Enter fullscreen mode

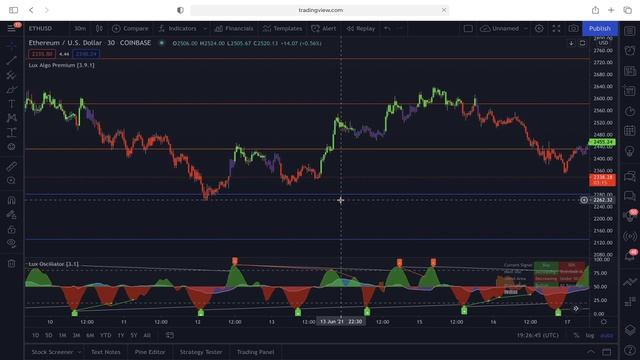pos(556,29)
